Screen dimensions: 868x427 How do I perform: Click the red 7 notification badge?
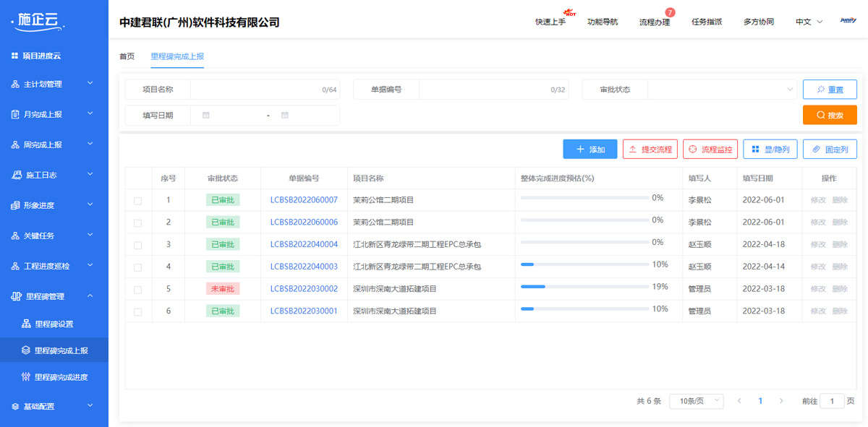[670, 12]
